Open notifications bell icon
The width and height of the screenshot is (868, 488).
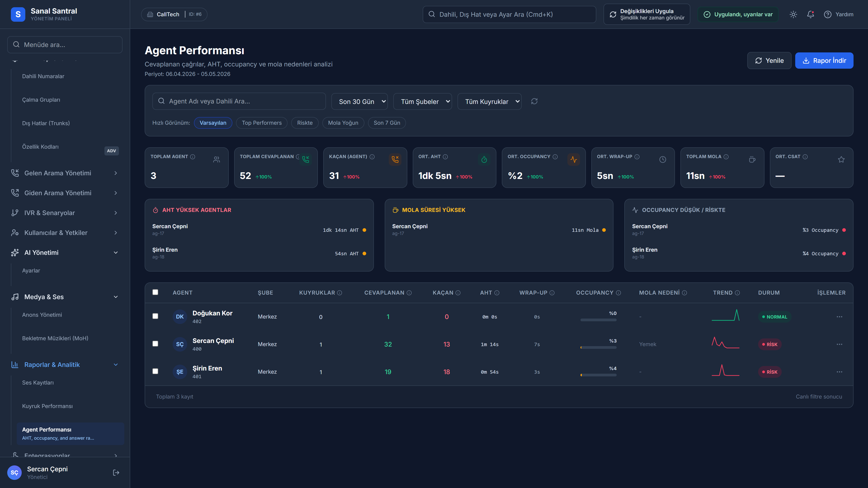coord(810,14)
